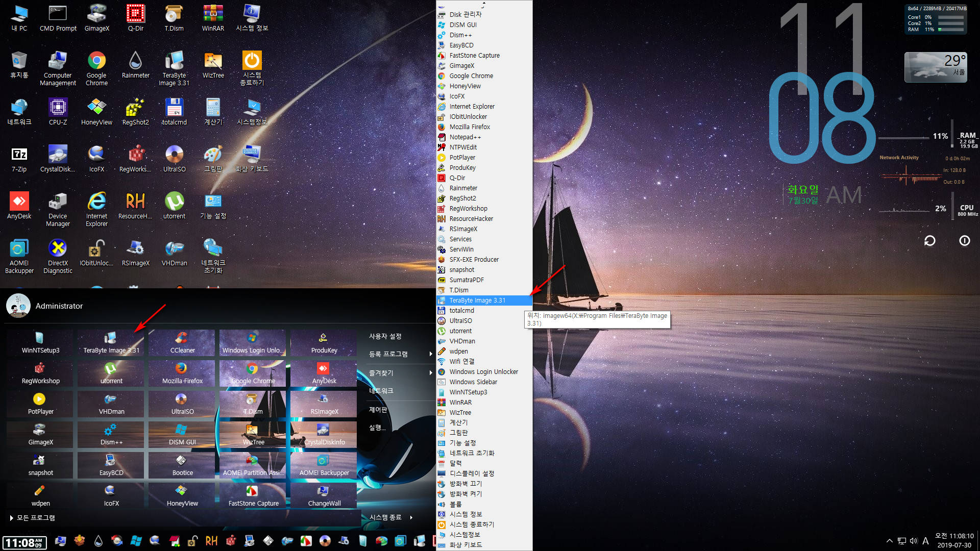Choose Windows Login Unlocker in program list
The width and height of the screenshot is (980, 551).
(484, 371)
